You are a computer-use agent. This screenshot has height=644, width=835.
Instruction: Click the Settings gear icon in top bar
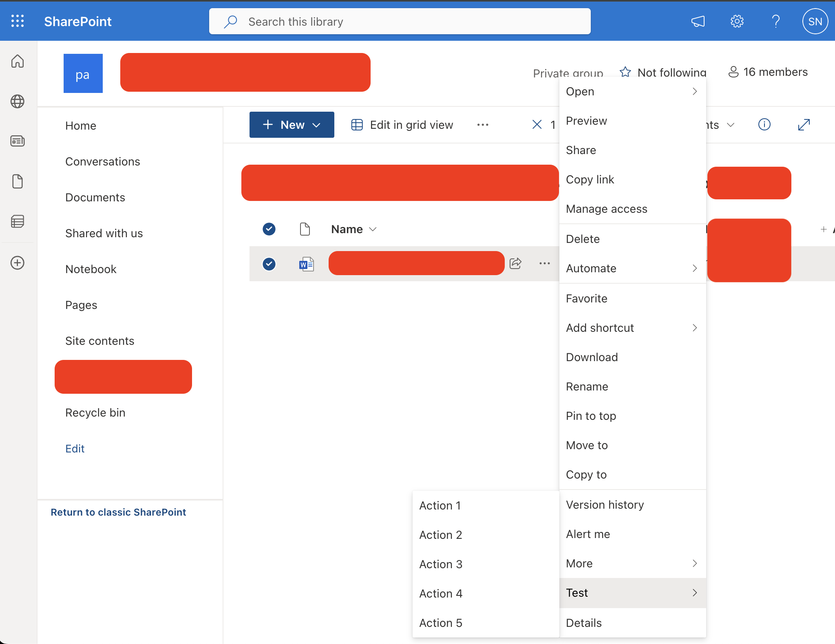pyautogui.click(x=737, y=21)
